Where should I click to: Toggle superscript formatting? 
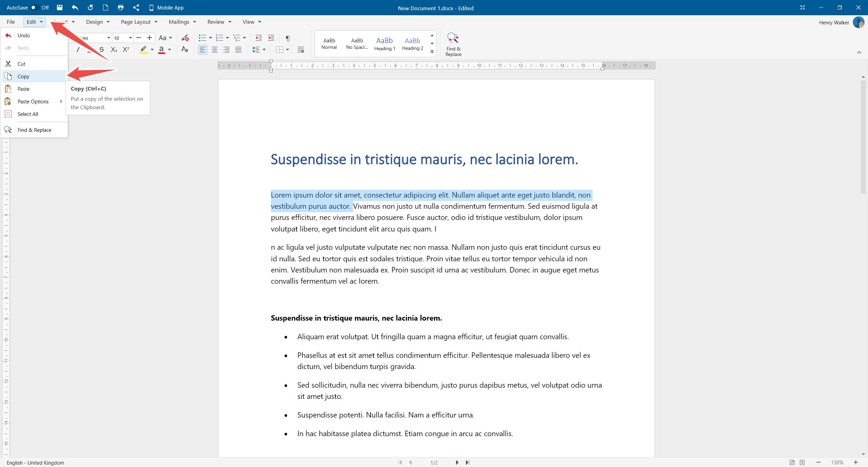[126, 50]
